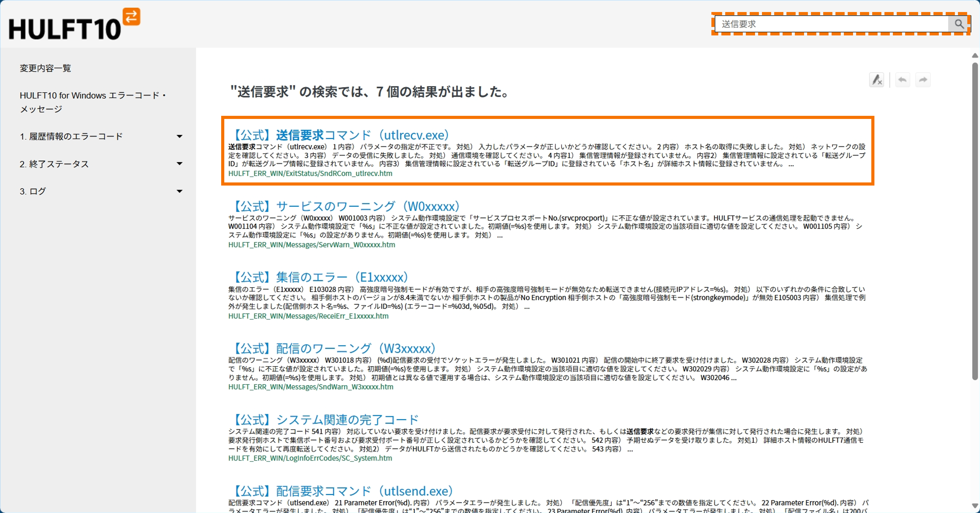Click the scrollbar up arrow
This screenshot has width=980, height=513.
pos(975,55)
